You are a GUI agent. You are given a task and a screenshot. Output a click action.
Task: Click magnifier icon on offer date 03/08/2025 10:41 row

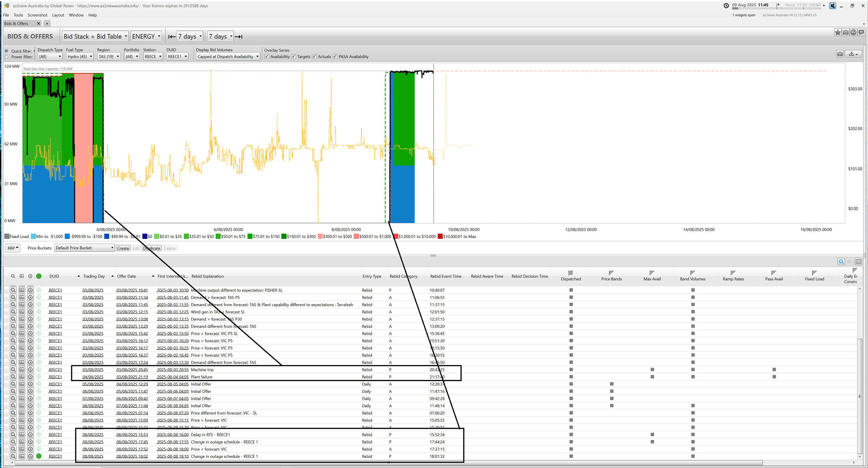[x=13, y=290]
